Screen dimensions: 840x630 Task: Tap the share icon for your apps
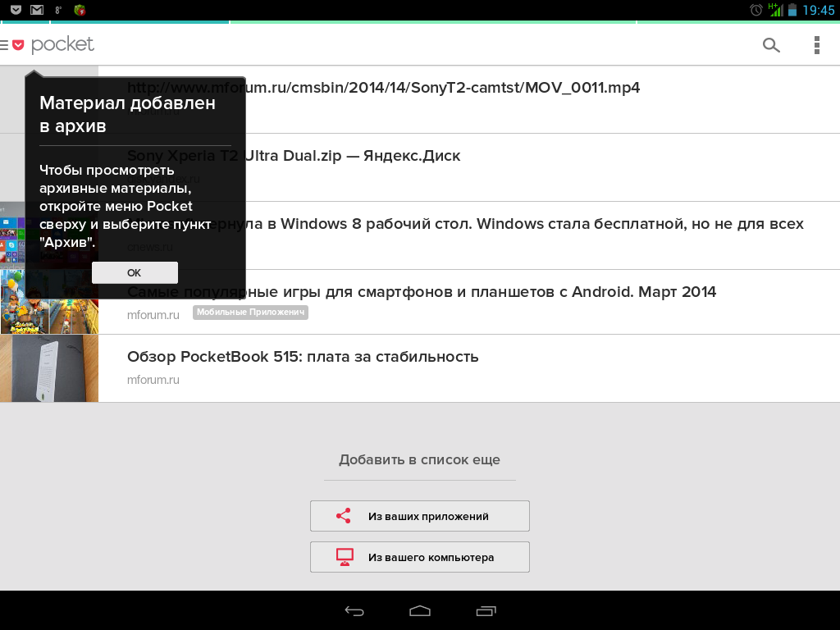point(344,516)
